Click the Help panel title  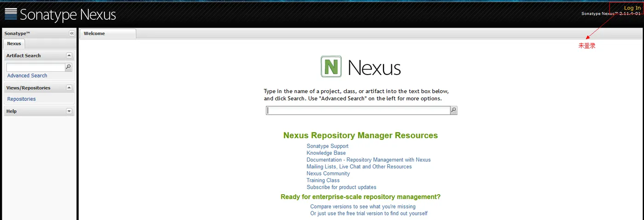tap(11, 111)
